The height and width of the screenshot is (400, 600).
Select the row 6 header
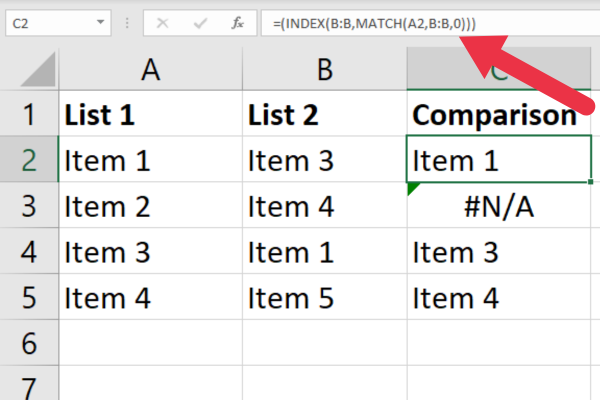[x=28, y=343]
